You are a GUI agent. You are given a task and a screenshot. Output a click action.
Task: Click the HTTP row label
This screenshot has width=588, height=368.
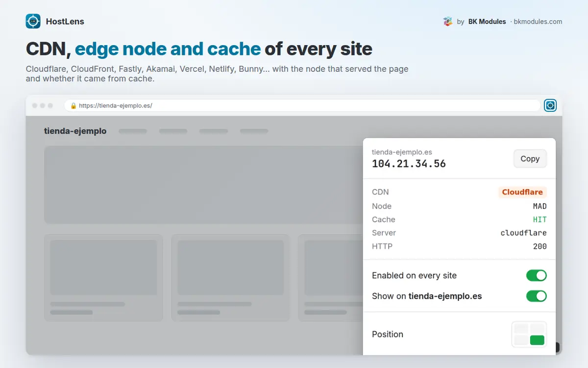tap(382, 246)
